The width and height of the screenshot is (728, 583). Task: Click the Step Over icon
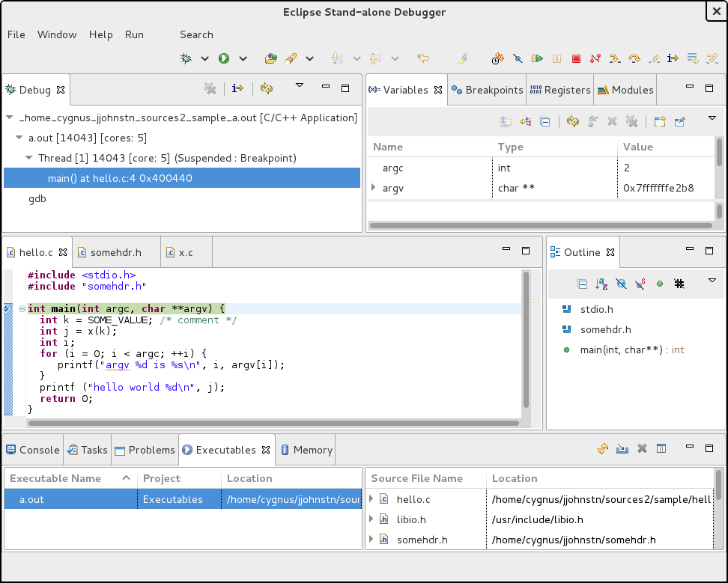(x=634, y=58)
